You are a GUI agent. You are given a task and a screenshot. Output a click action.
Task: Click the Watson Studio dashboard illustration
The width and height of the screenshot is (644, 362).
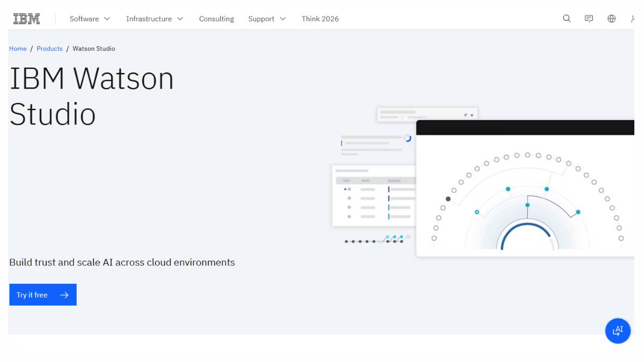point(482,182)
